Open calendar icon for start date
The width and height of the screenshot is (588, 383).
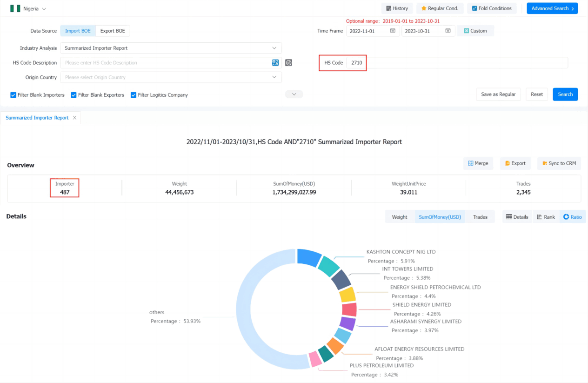(393, 31)
